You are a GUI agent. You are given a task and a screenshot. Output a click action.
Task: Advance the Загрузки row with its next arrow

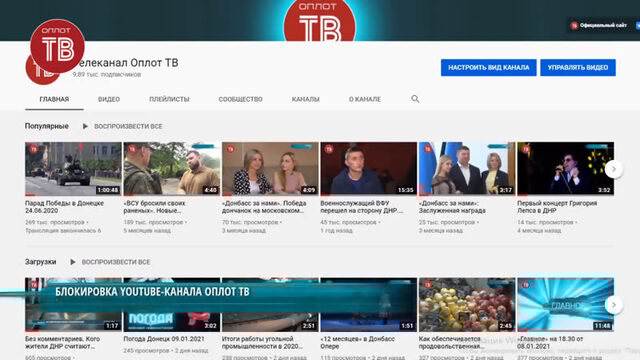click(613, 305)
